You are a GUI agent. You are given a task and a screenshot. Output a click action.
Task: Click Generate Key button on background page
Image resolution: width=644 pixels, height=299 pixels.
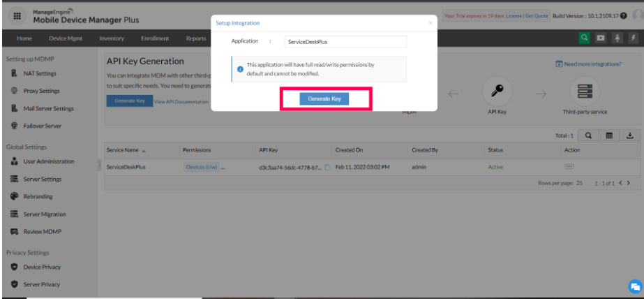pos(129,101)
